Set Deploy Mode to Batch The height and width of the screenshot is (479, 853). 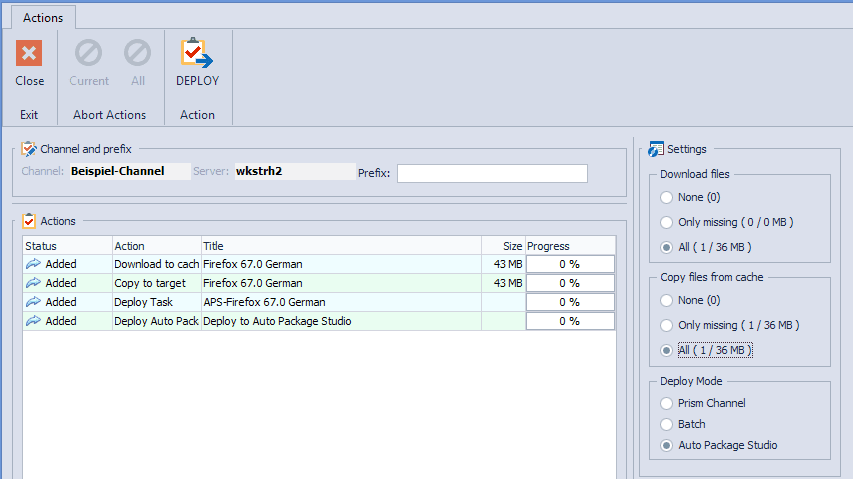click(x=667, y=424)
